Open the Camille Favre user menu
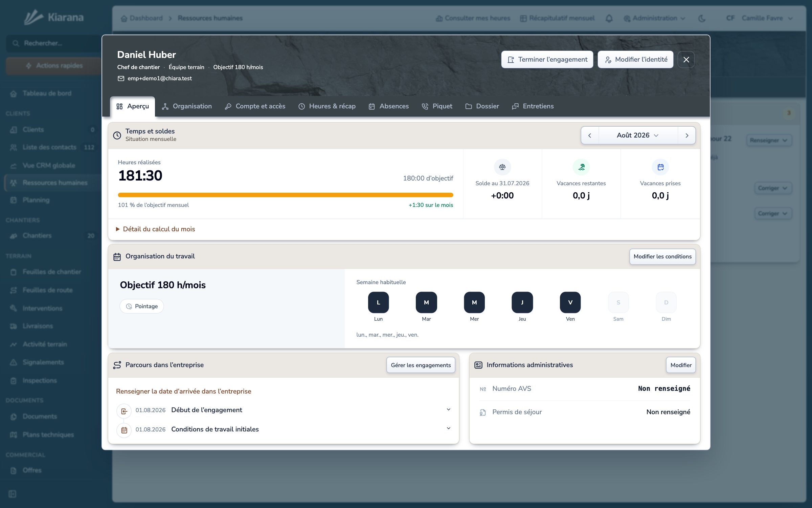Screen dimensions: 812x508 click(759, 18)
